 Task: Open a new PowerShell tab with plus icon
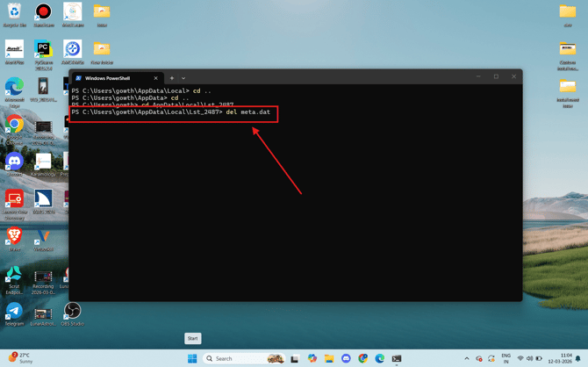pyautogui.click(x=172, y=78)
